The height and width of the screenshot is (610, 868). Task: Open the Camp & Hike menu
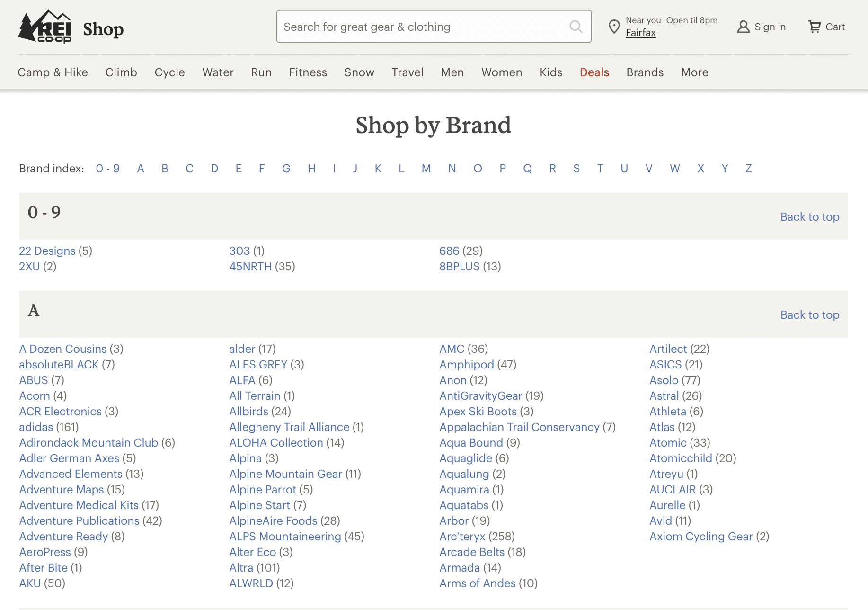(x=53, y=72)
